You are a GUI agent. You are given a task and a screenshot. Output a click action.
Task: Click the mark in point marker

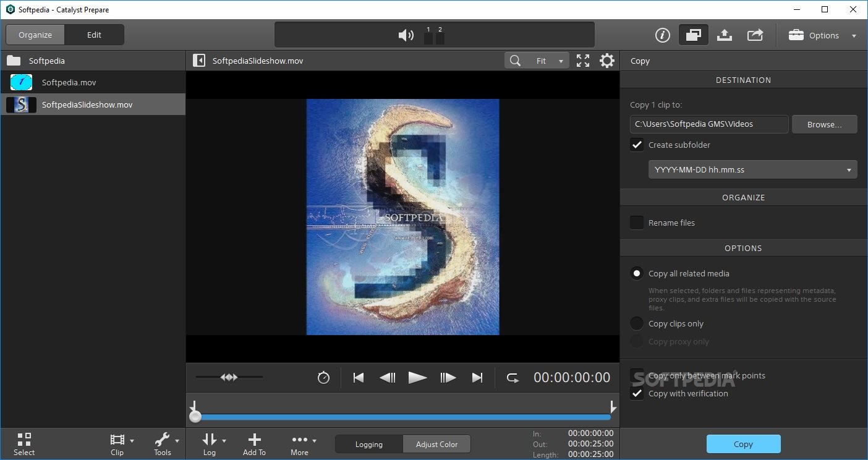[194, 406]
